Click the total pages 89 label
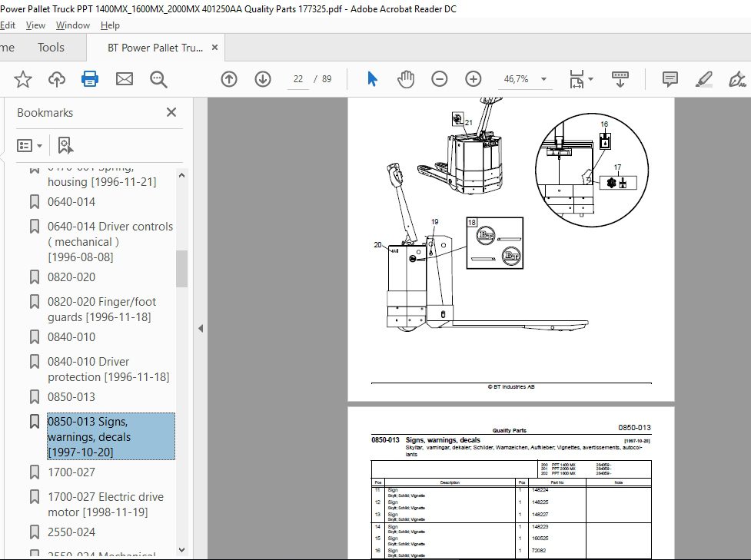Screen dimensions: 751x560 (327, 79)
